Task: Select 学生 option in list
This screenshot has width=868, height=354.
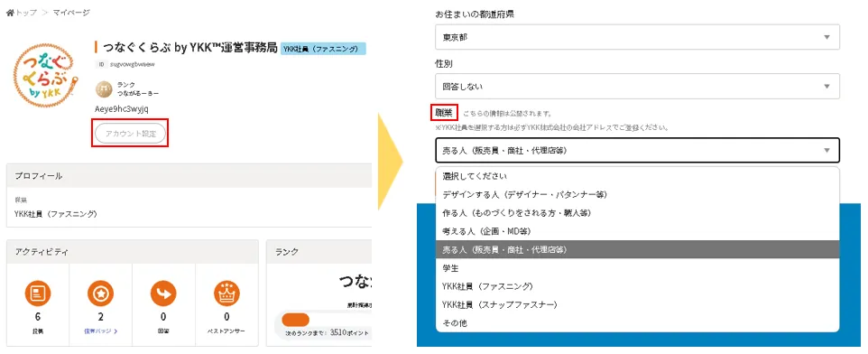Action: tap(637, 268)
